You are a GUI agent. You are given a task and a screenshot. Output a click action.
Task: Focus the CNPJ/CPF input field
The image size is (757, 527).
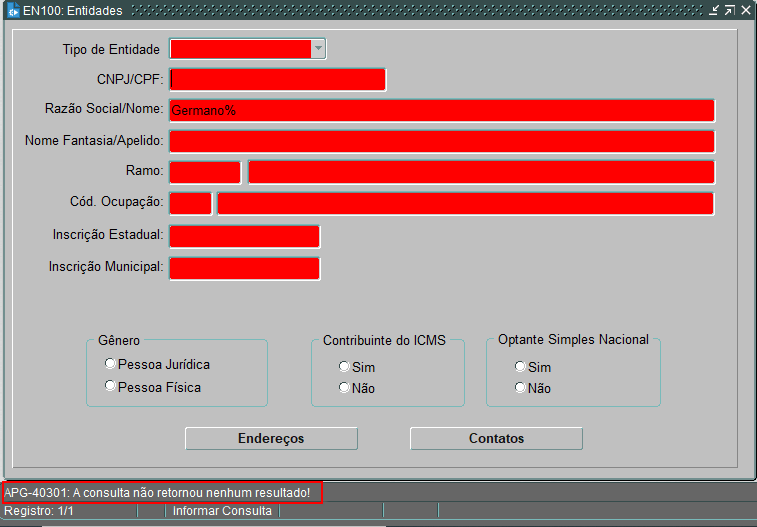click(278, 80)
